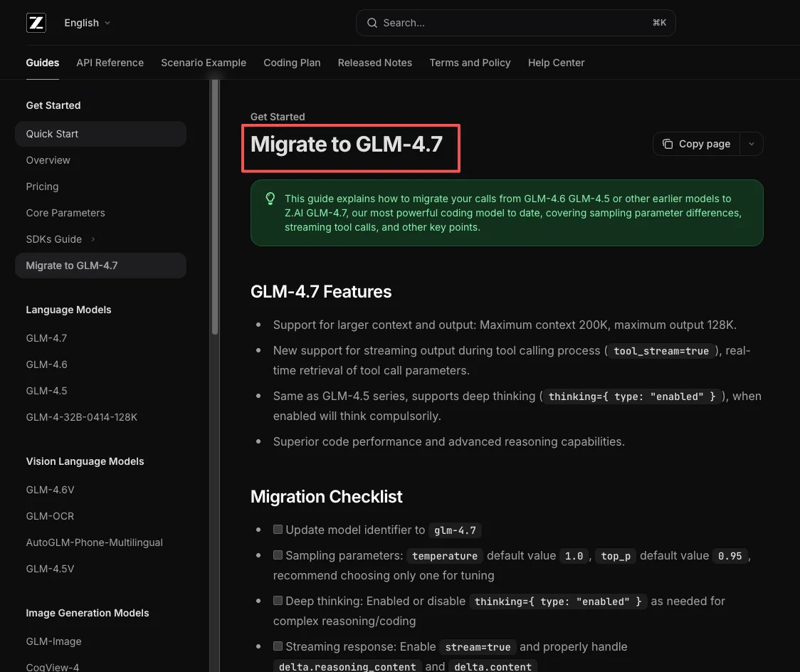Open the Pricing sidebar link
Image resolution: width=800 pixels, height=672 pixels.
coord(42,187)
